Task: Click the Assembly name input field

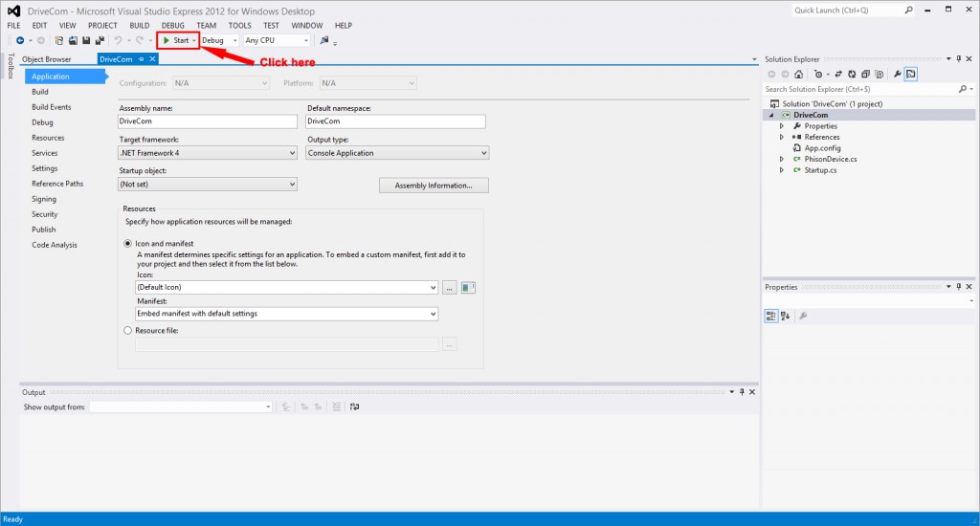Action: tap(208, 121)
